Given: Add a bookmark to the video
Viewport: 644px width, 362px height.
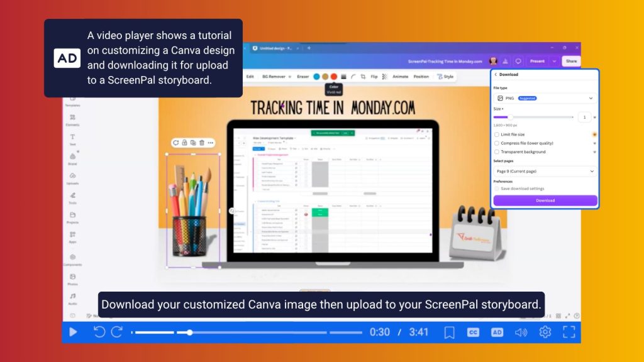Looking at the screenshot, I should (449, 332).
